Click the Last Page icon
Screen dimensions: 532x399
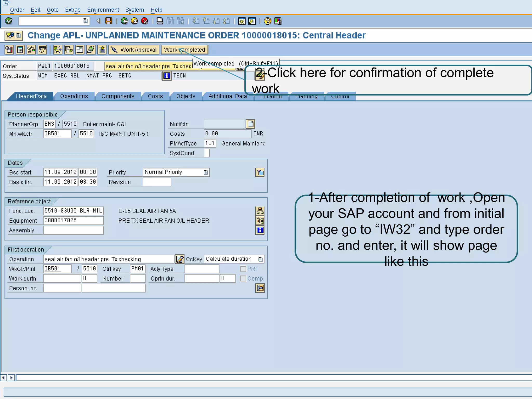[x=227, y=21]
